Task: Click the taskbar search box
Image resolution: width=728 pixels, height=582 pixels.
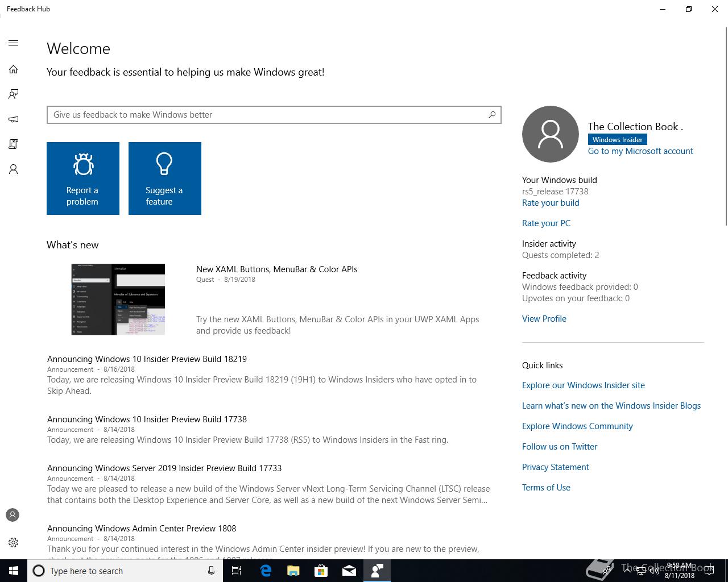Action: 125,571
